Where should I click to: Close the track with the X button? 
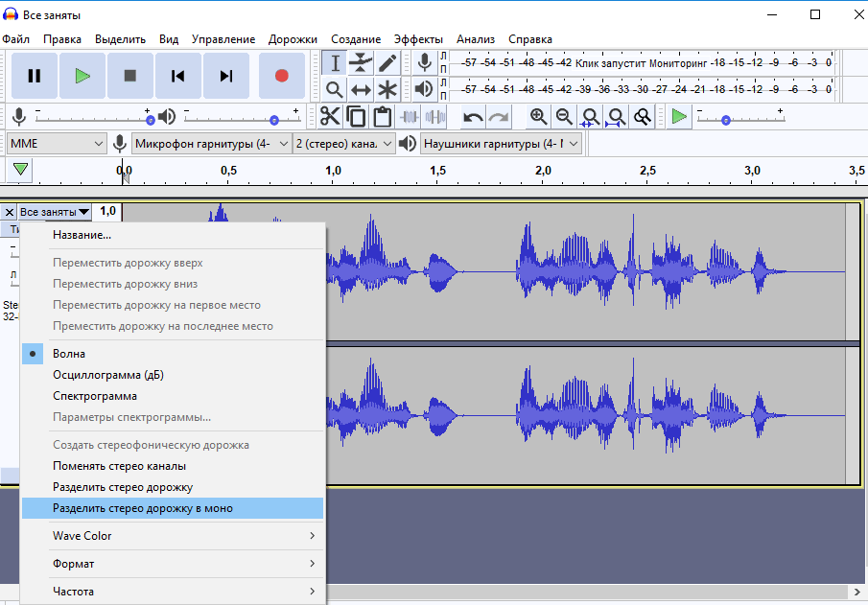10,212
